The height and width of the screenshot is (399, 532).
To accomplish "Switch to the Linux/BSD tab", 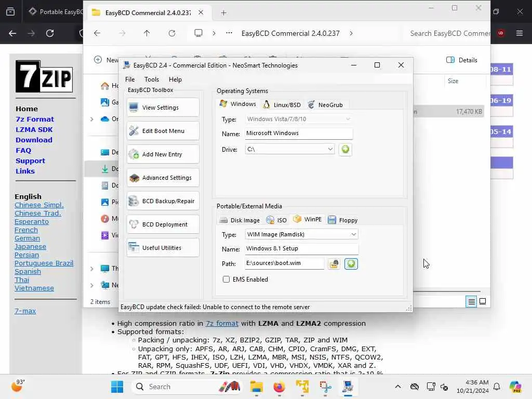I will (x=282, y=105).
